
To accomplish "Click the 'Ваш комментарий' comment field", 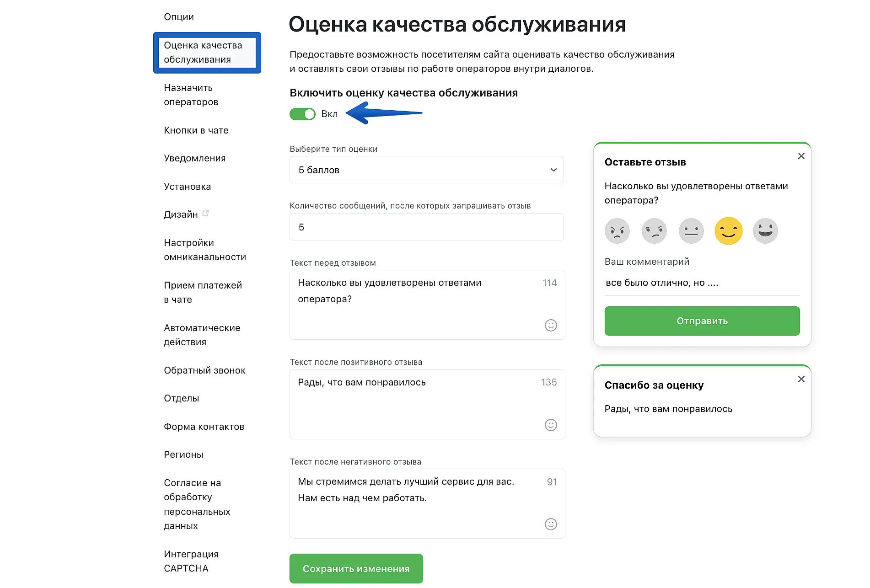I will pyautogui.click(x=702, y=283).
